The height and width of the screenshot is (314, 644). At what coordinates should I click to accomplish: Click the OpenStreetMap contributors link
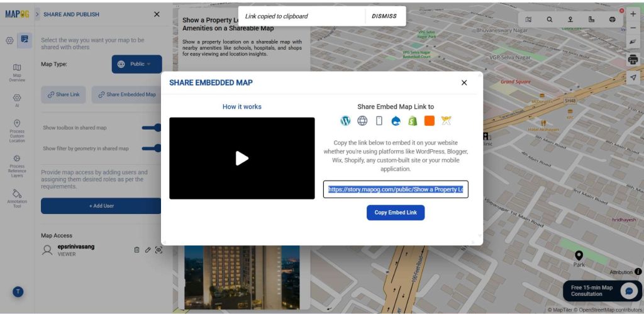pos(608,310)
